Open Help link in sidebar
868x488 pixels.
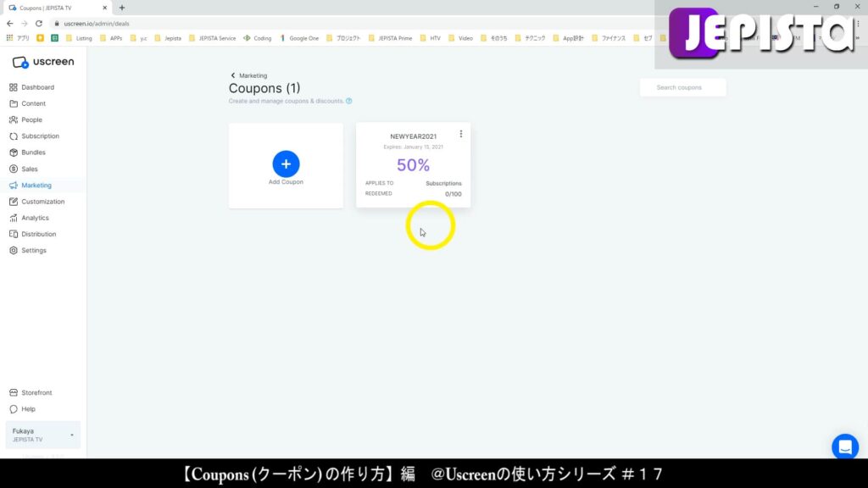[28, 409]
